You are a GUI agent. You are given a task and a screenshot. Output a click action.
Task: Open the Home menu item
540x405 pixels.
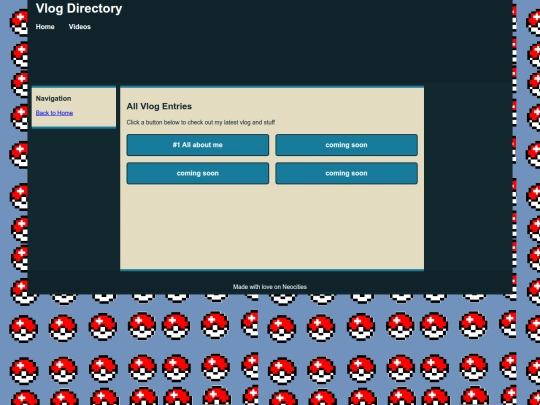(x=45, y=27)
